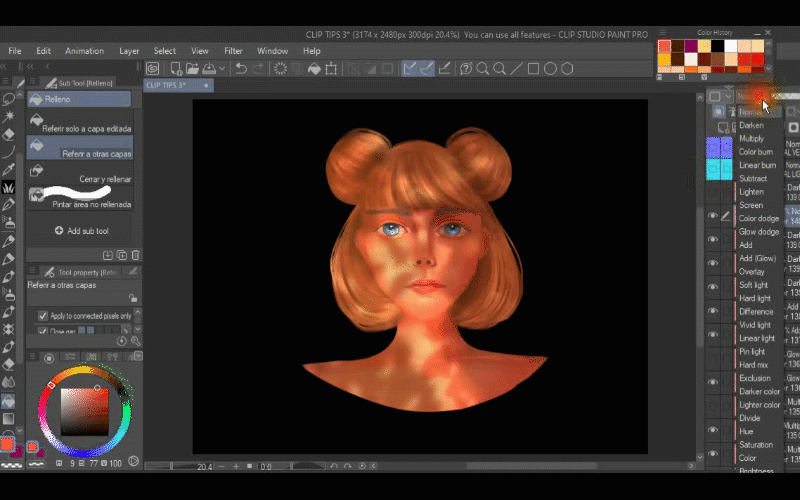Image resolution: width=800 pixels, height=500 pixels.
Task: Toggle Apply to connected pixels only checkbox
Action: coord(43,316)
